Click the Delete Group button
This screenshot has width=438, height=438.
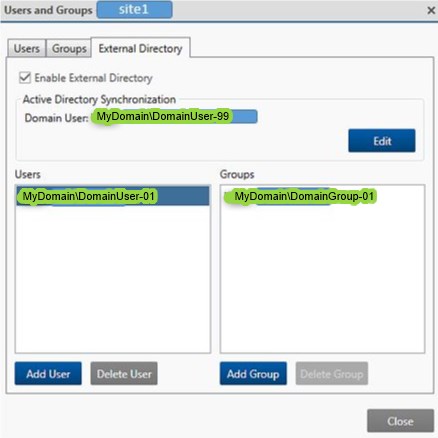click(332, 373)
